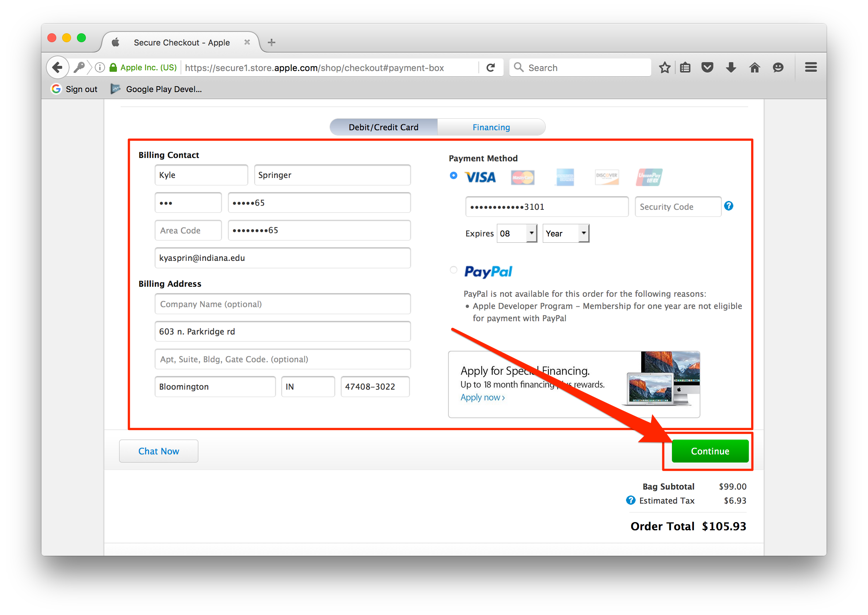Bookmark page with the star icon
The height and width of the screenshot is (615, 868).
(665, 67)
